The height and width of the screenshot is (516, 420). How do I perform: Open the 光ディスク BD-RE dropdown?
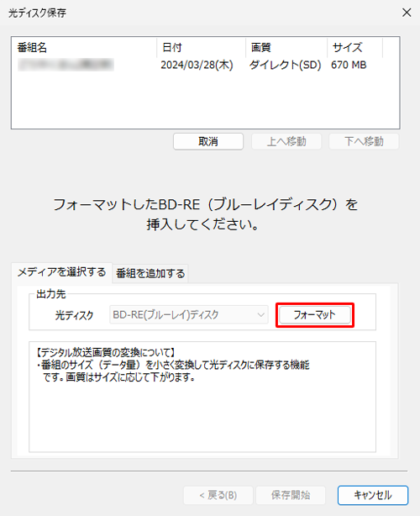click(x=189, y=315)
